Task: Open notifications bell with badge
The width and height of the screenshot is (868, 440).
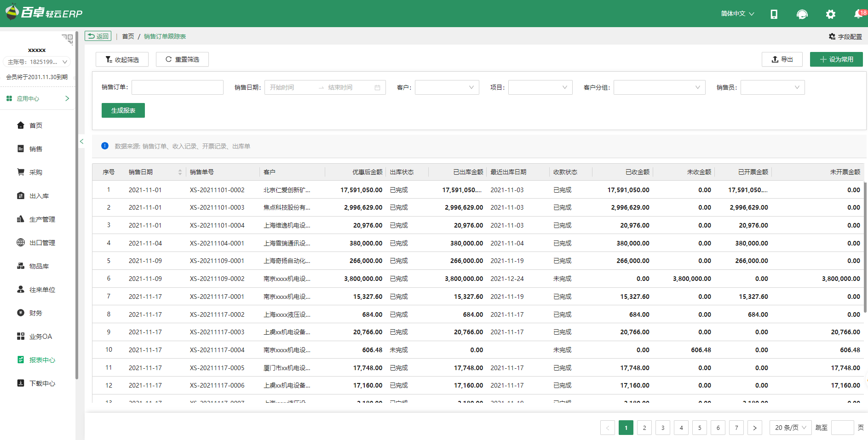Action: point(858,14)
